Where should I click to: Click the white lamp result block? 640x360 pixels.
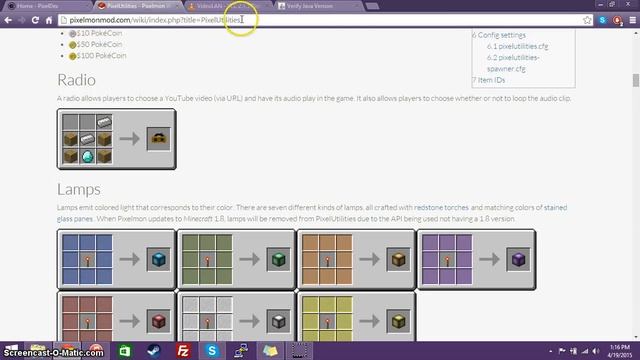pyautogui.click(x=278, y=321)
